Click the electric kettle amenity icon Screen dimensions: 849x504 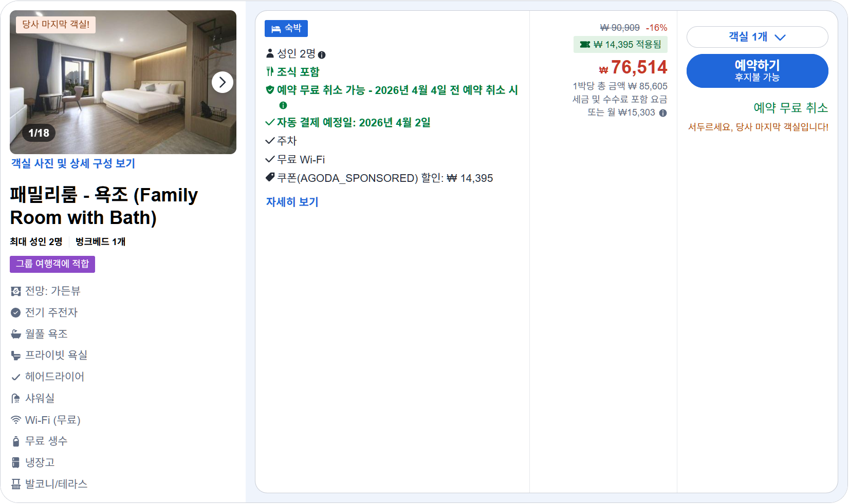coord(15,312)
